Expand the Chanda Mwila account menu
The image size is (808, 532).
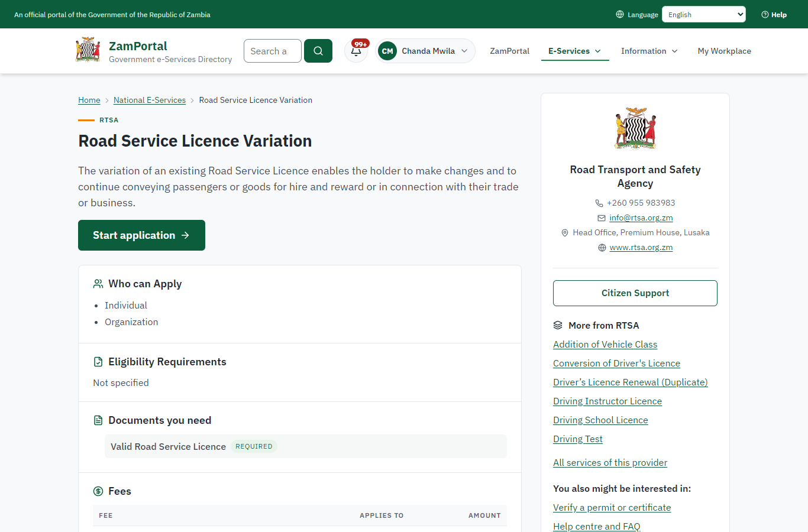pos(425,51)
